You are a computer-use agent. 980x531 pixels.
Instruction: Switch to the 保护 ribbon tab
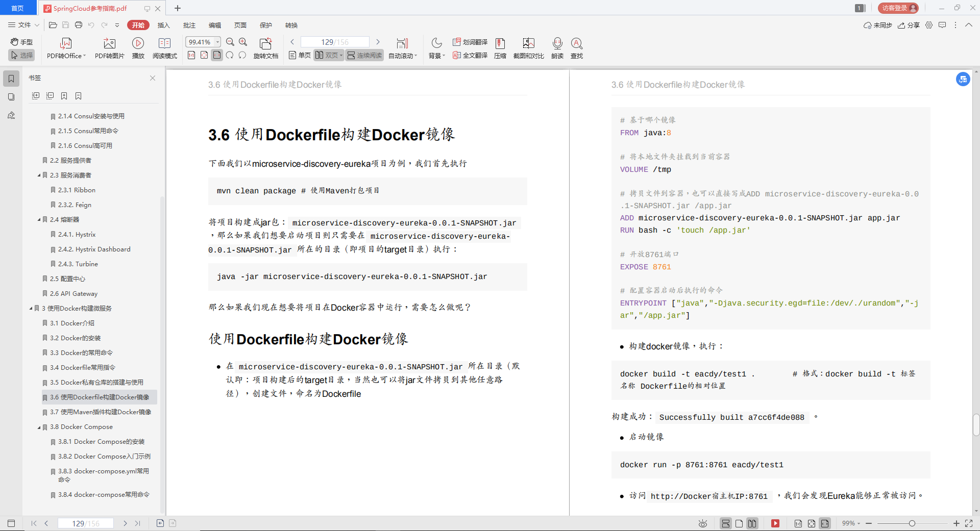[265, 25]
